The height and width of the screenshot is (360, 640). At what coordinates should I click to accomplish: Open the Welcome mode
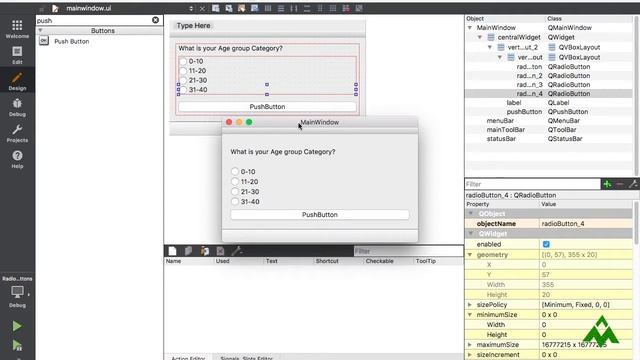click(x=17, y=29)
